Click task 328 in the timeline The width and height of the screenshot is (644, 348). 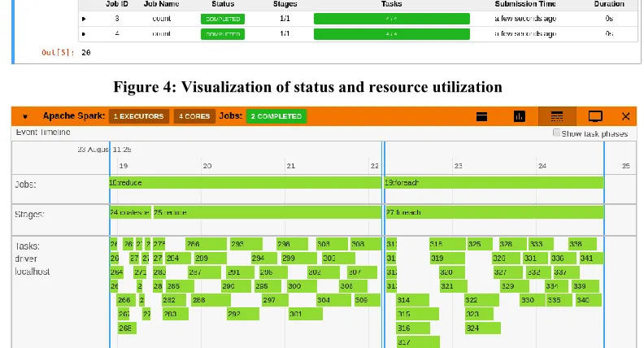click(512, 244)
